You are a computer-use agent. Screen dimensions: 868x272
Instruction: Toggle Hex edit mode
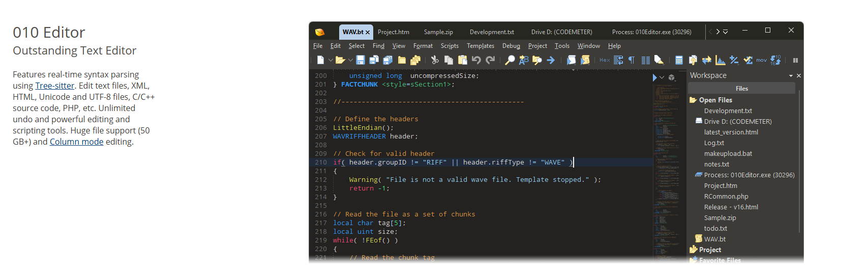tap(605, 60)
